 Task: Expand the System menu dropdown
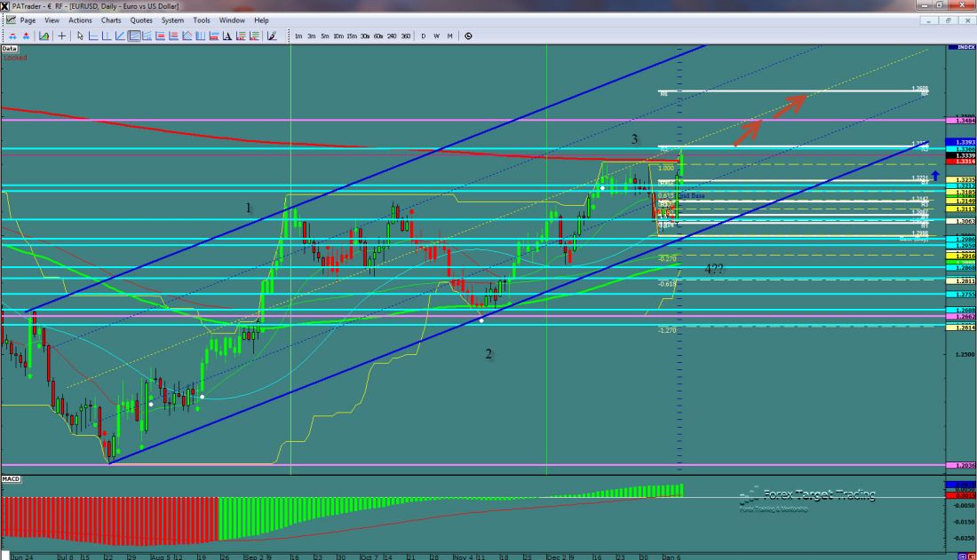point(172,20)
